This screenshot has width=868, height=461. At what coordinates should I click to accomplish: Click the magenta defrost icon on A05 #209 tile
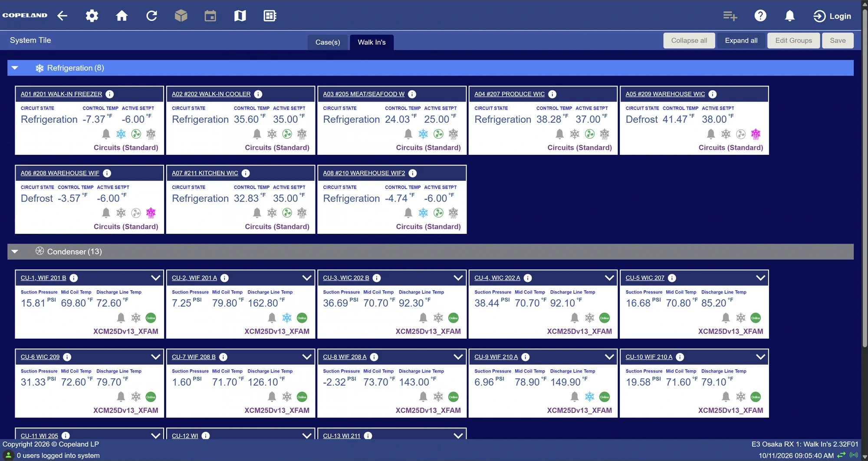756,134
